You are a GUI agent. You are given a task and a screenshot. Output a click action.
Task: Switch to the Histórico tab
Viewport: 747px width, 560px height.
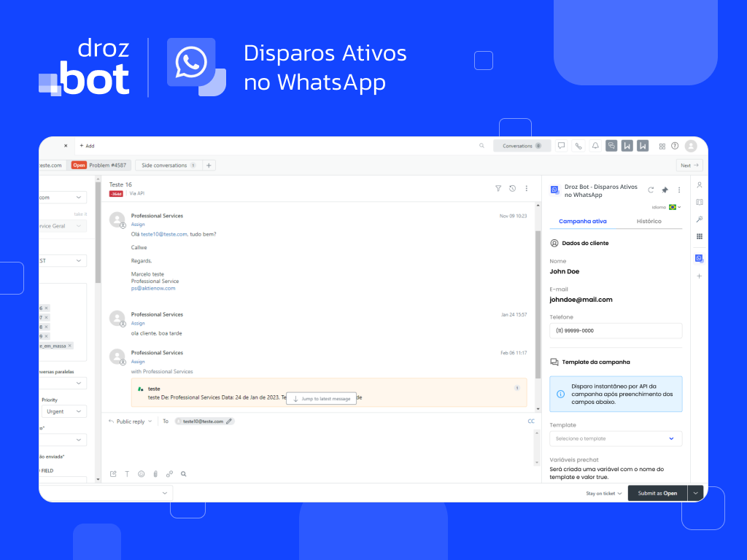click(x=649, y=221)
